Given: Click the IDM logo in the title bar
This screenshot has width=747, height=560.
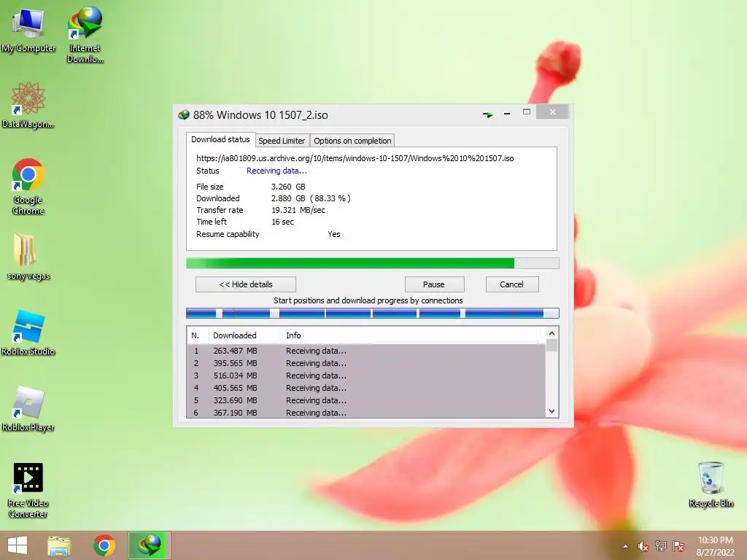Looking at the screenshot, I should coord(183,114).
